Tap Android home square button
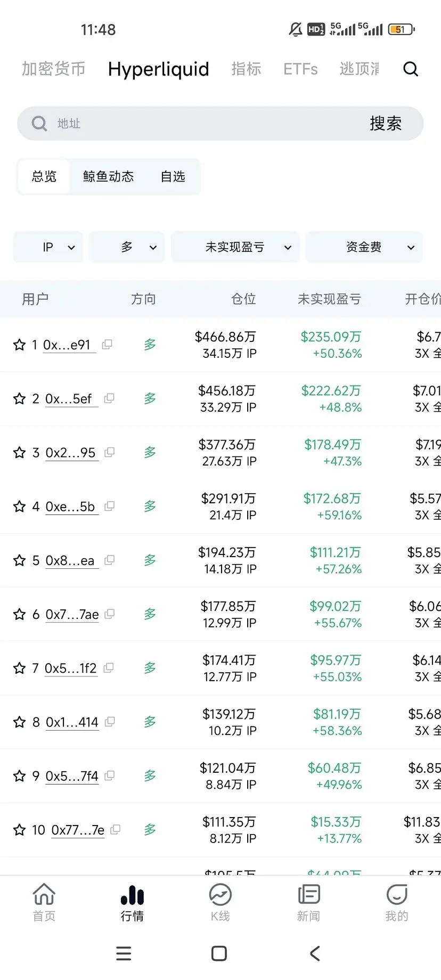 [x=219, y=953]
